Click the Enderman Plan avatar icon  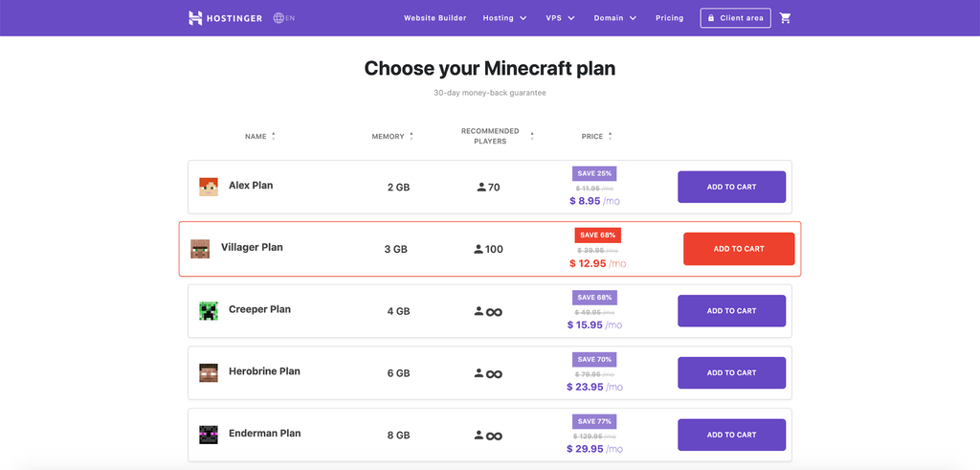pos(209,435)
